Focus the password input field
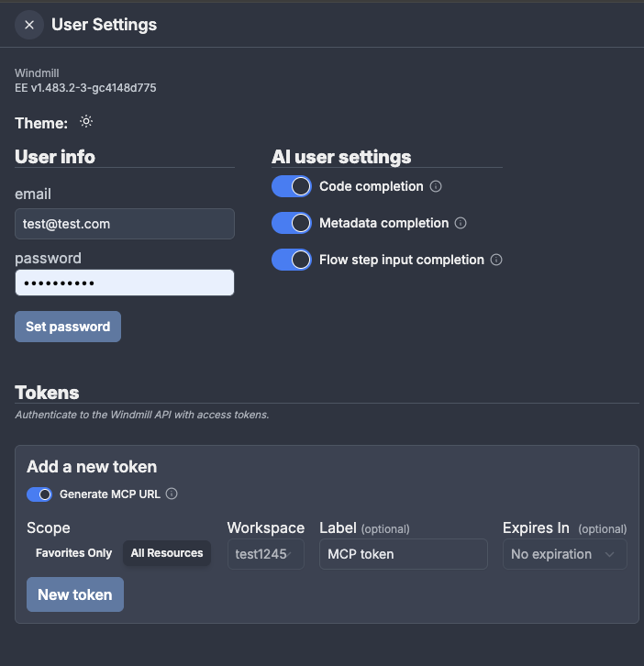Viewport: 644px width, 666px height. [125, 283]
